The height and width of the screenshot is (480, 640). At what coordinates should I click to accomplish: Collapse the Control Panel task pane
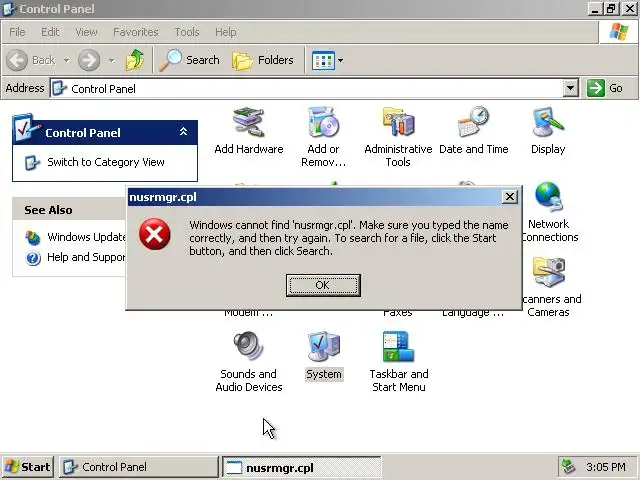(x=184, y=131)
